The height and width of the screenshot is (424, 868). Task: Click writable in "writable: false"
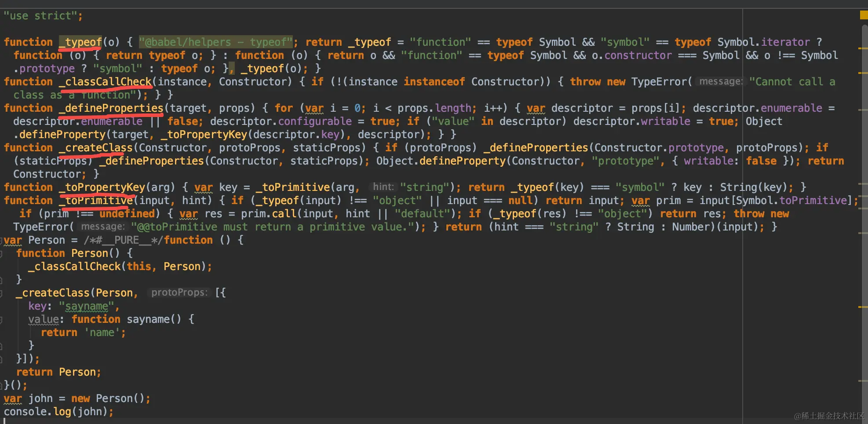coord(708,161)
